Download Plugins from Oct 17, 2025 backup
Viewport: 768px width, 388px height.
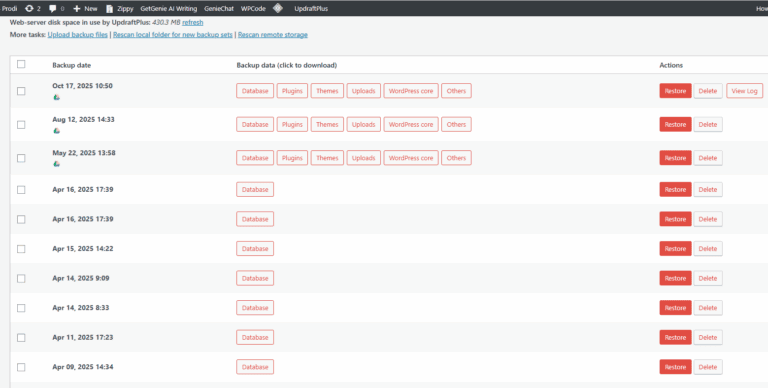(x=292, y=91)
